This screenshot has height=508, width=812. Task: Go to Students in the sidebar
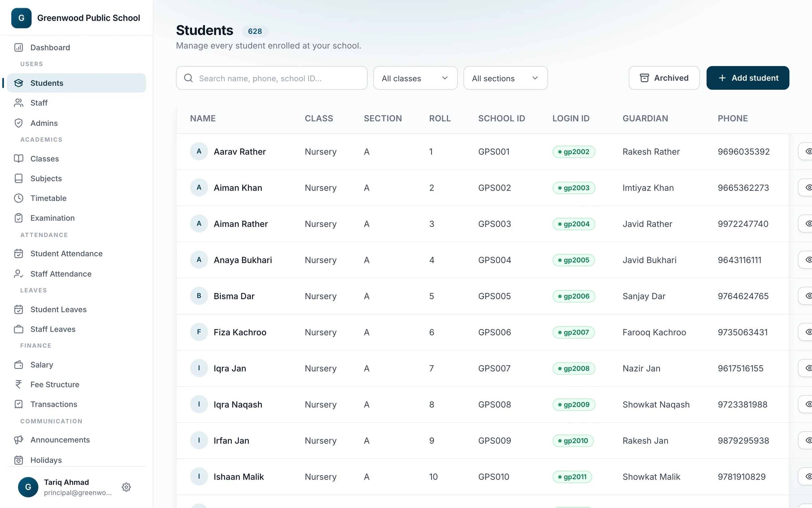[x=76, y=83]
